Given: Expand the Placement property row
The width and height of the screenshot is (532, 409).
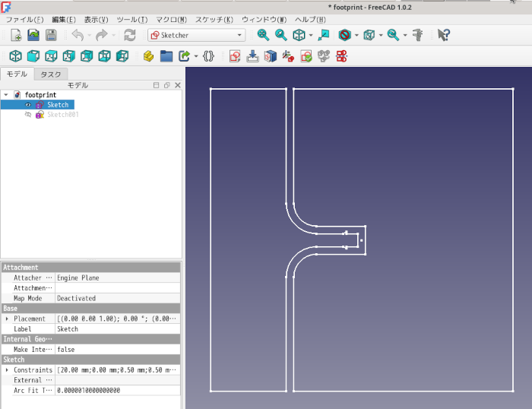Looking at the screenshot, I should click(7, 319).
